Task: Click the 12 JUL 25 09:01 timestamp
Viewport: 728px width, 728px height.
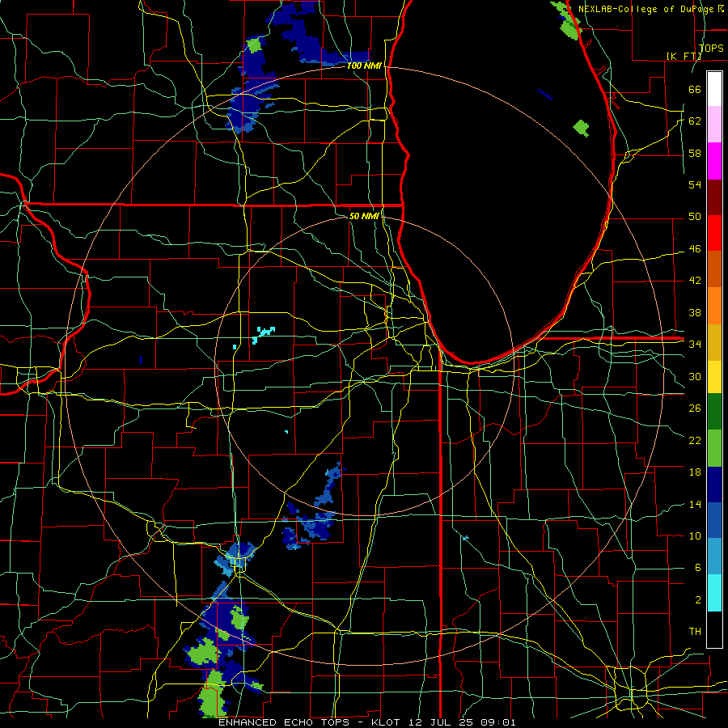Action: click(x=463, y=722)
